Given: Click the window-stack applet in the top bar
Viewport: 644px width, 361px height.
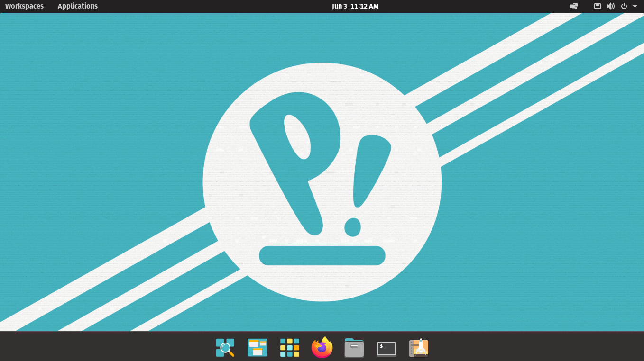Looking at the screenshot, I should pos(573,6).
